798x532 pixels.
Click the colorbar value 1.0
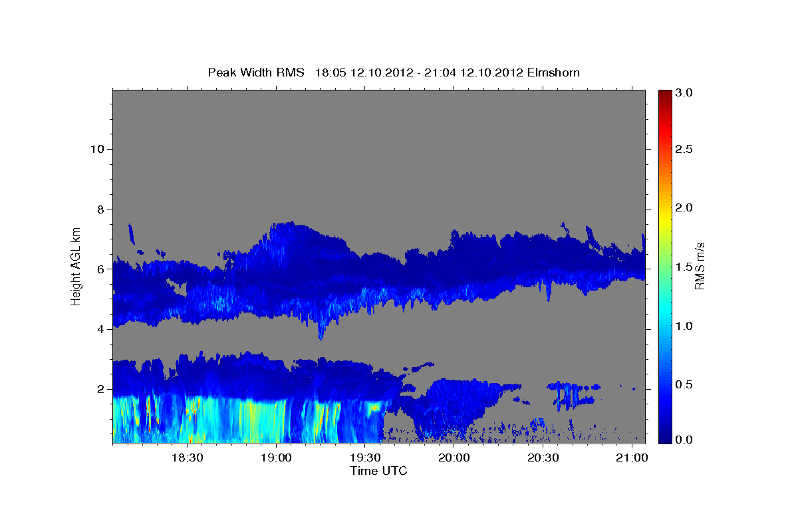[686, 325]
